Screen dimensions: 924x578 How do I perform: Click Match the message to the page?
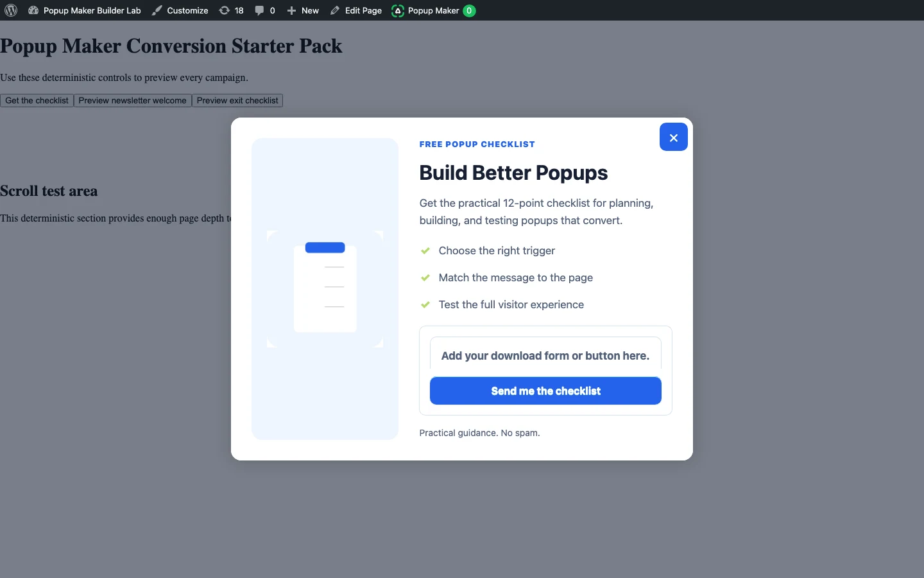pyautogui.click(x=516, y=277)
